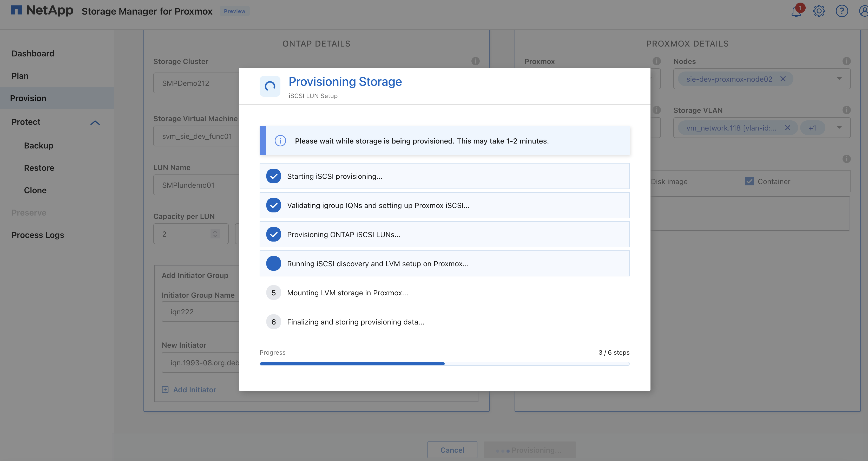Go to the Dashboard page
The height and width of the screenshot is (461, 868).
[33, 53]
